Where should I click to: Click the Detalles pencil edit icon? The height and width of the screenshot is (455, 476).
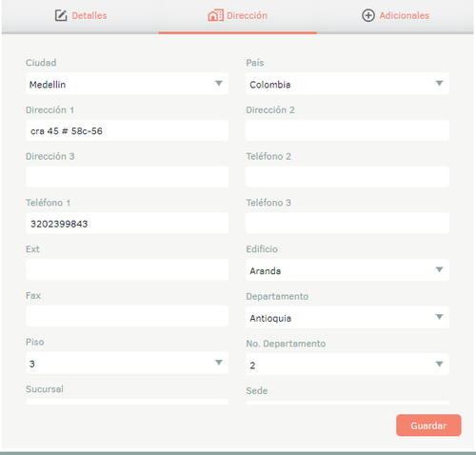pyautogui.click(x=61, y=15)
